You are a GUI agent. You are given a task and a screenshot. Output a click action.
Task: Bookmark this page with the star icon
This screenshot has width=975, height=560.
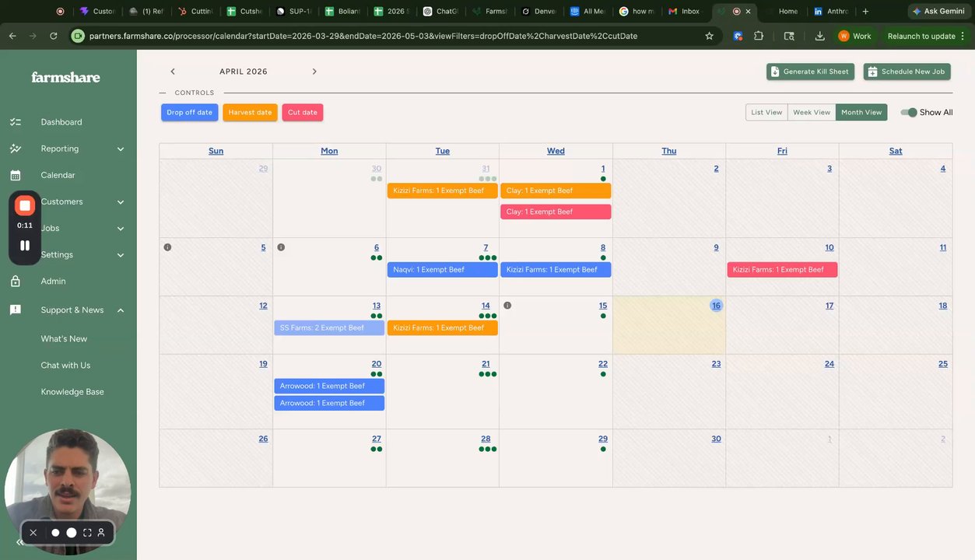pos(709,36)
